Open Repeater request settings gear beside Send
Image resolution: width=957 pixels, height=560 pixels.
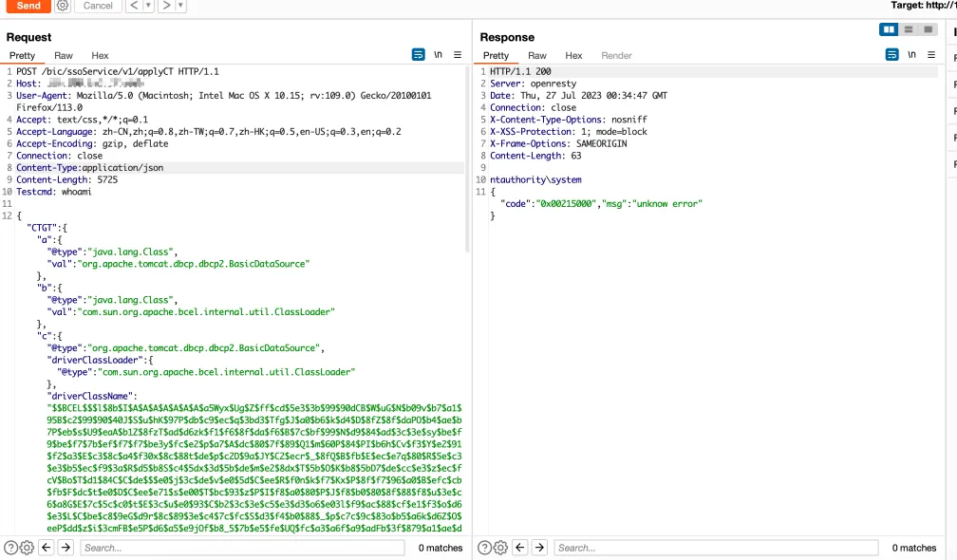63,6
